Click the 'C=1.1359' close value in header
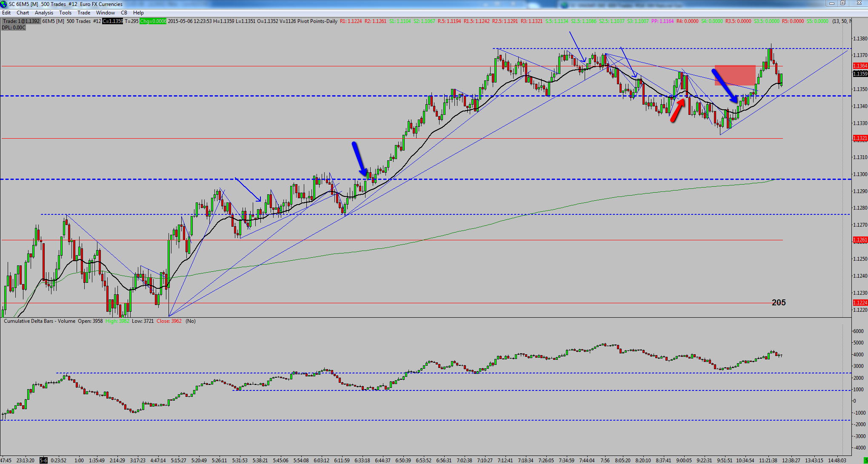 point(113,21)
